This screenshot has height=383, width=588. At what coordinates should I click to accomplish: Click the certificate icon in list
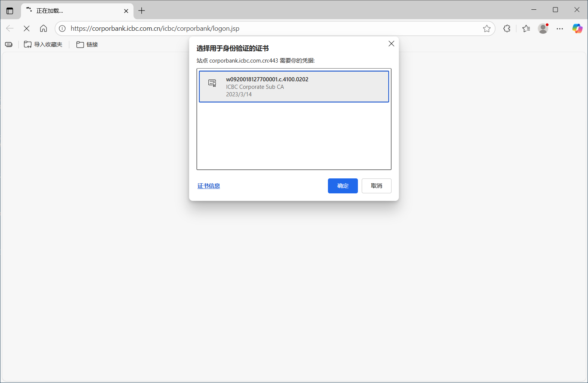212,83
